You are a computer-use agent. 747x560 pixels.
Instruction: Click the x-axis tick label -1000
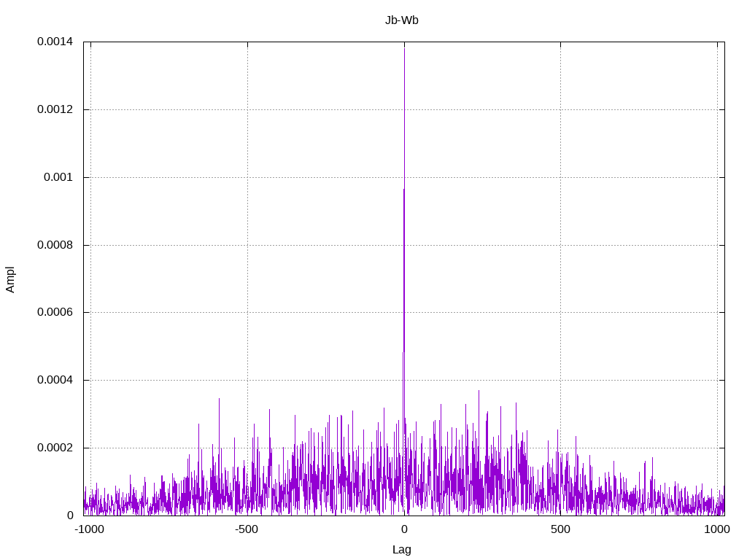point(90,529)
